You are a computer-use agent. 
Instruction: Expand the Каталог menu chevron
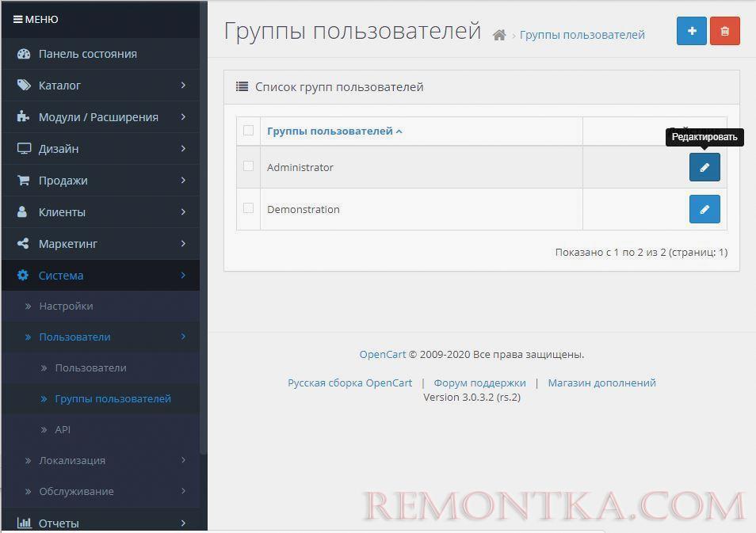183,86
